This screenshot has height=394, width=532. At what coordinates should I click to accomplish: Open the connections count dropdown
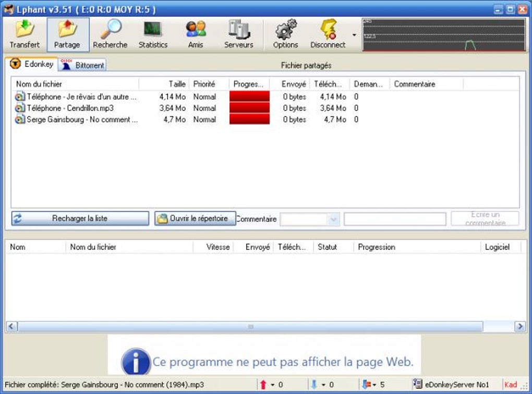[374, 385]
